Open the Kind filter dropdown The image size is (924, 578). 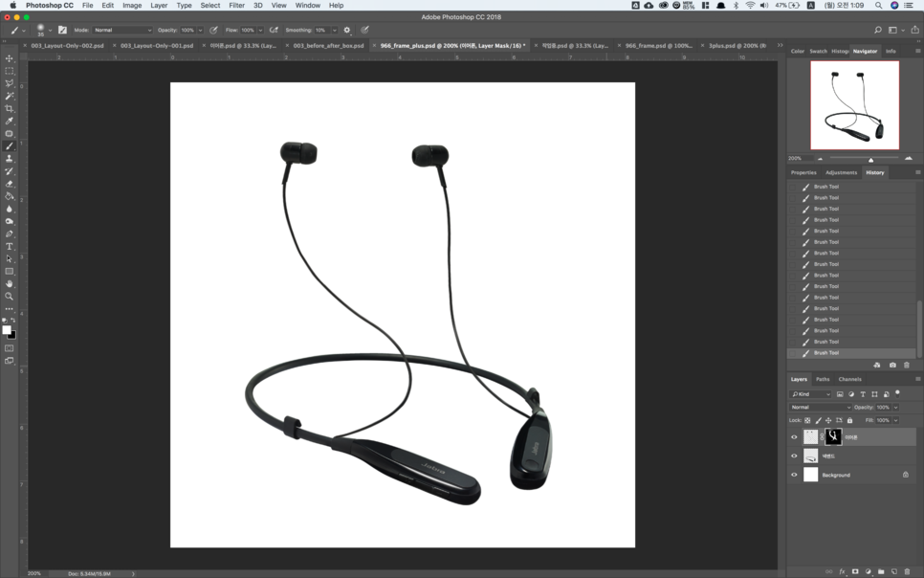(810, 393)
